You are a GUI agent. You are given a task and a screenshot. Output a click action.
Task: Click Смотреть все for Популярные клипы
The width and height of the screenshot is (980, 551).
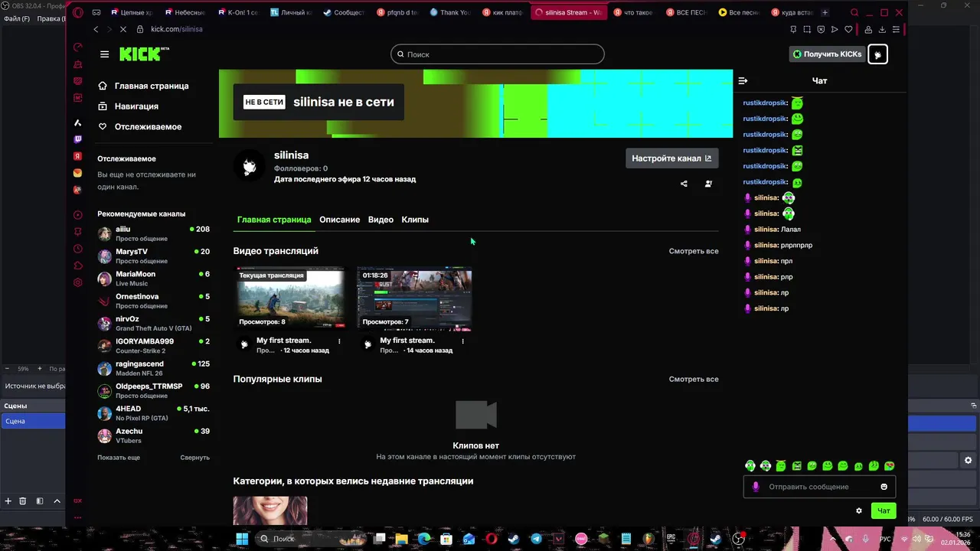pyautogui.click(x=694, y=379)
